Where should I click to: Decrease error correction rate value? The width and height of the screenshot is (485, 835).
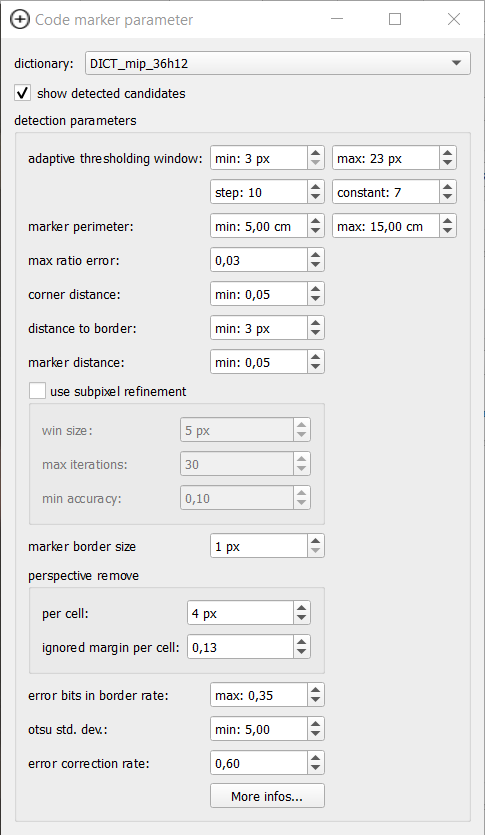point(316,769)
